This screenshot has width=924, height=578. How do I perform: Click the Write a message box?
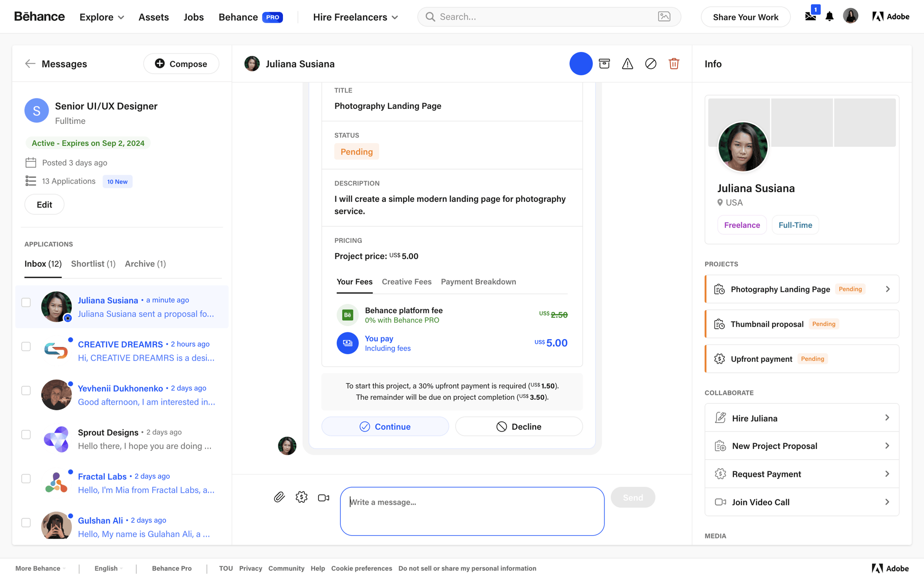point(472,511)
